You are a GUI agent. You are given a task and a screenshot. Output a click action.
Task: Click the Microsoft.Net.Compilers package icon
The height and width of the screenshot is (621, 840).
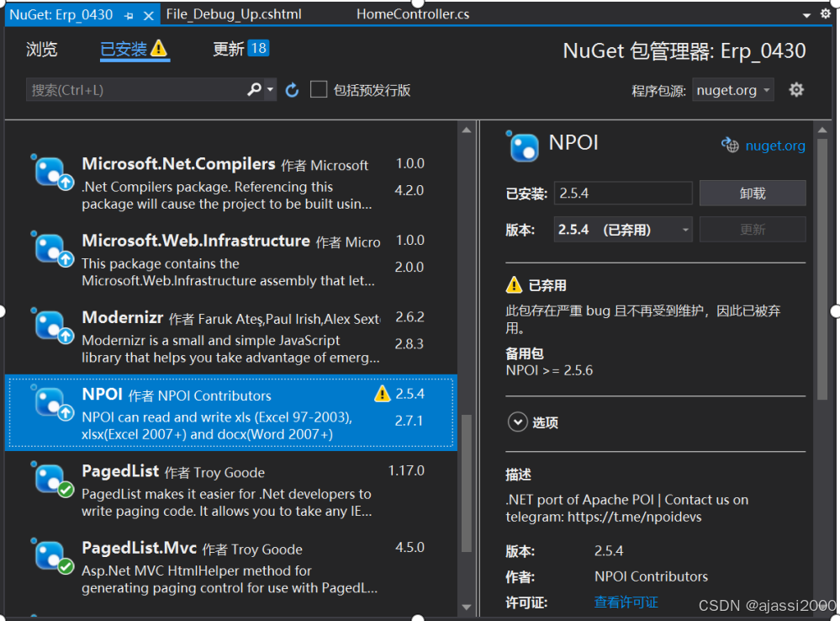52,172
